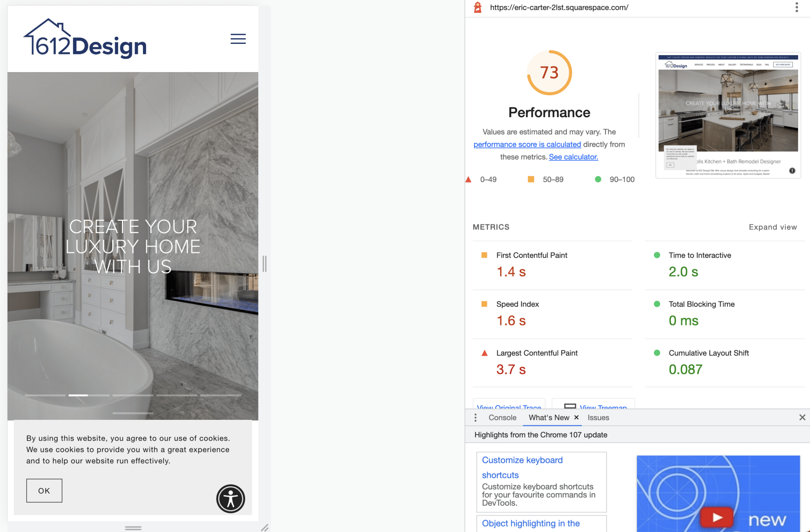This screenshot has height=532, width=810.
Task: Open 'performance score is calculated' link
Action: (527, 144)
